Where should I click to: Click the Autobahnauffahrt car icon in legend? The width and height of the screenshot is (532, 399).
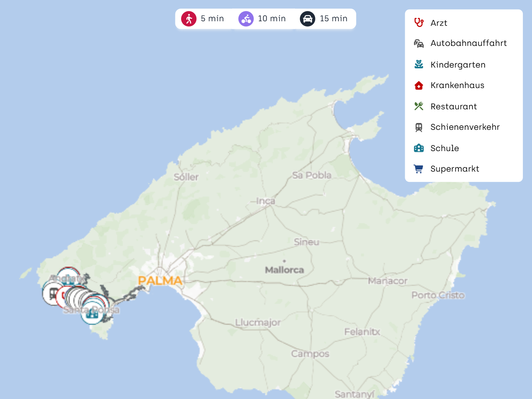pyautogui.click(x=418, y=43)
